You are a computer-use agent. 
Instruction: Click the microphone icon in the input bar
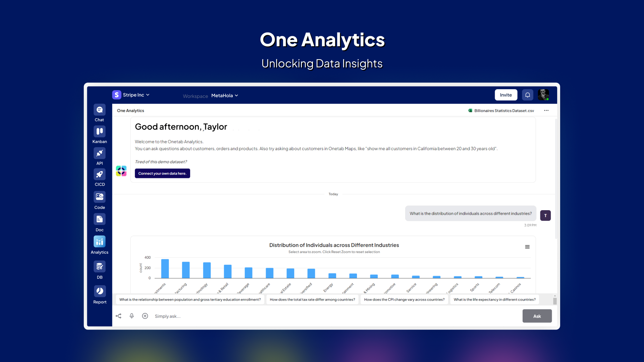(x=132, y=316)
